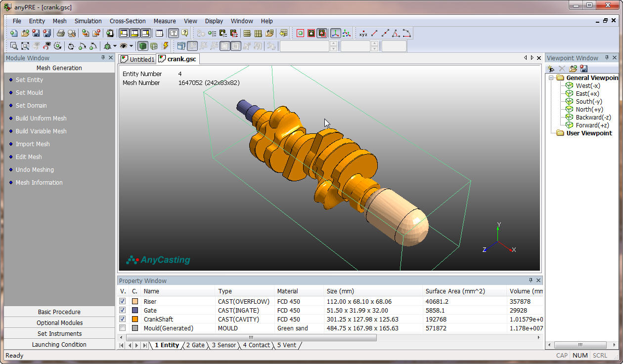The image size is (623, 364).
Task: Open a file with the folder toolbar icon
Action: 25,33
